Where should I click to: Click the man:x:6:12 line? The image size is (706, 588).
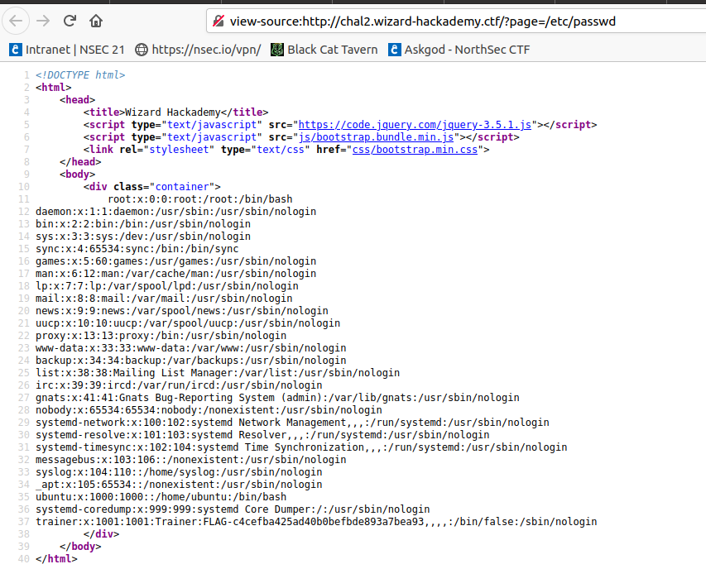coord(175,274)
